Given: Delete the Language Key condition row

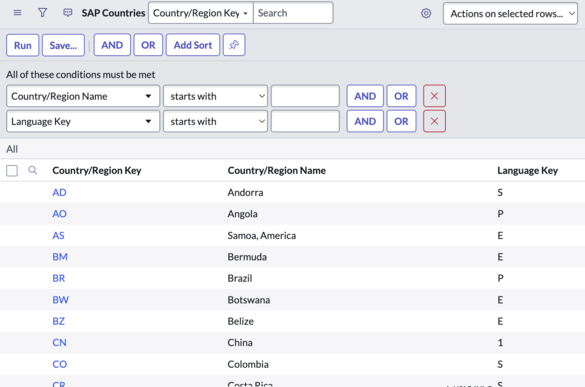Looking at the screenshot, I should (434, 121).
